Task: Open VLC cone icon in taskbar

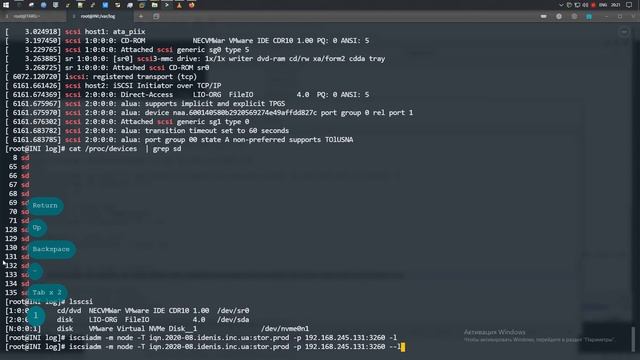Action: 179,5
